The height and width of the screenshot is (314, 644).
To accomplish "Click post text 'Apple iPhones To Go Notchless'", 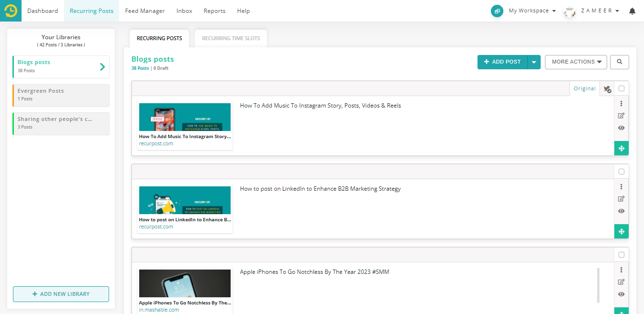I will tap(314, 272).
